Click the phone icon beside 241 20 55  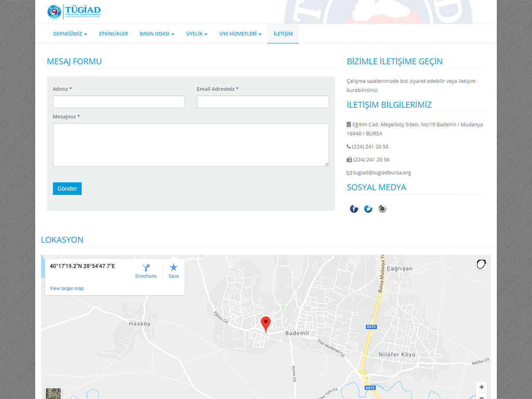point(349,147)
